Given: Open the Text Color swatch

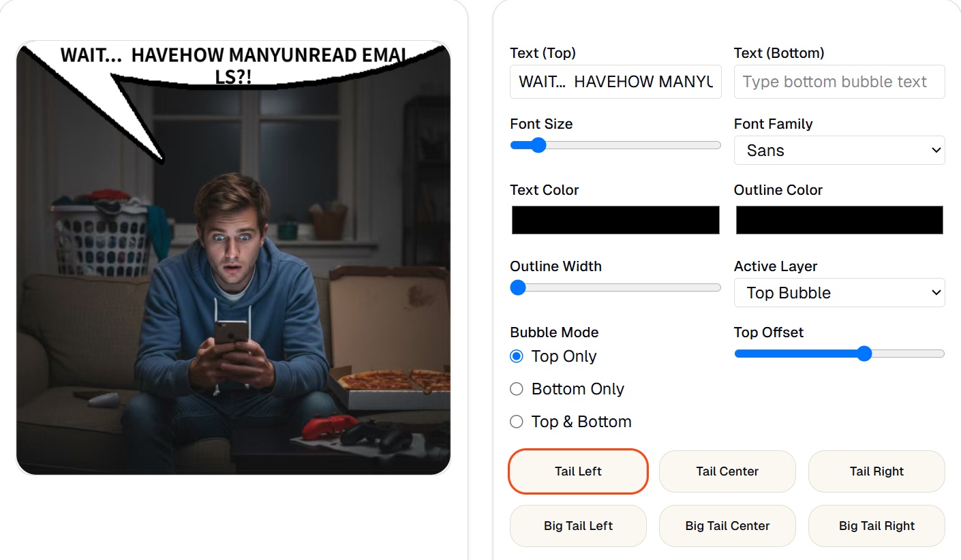Looking at the screenshot, I should pyautogui.click(x=615, y=220).
